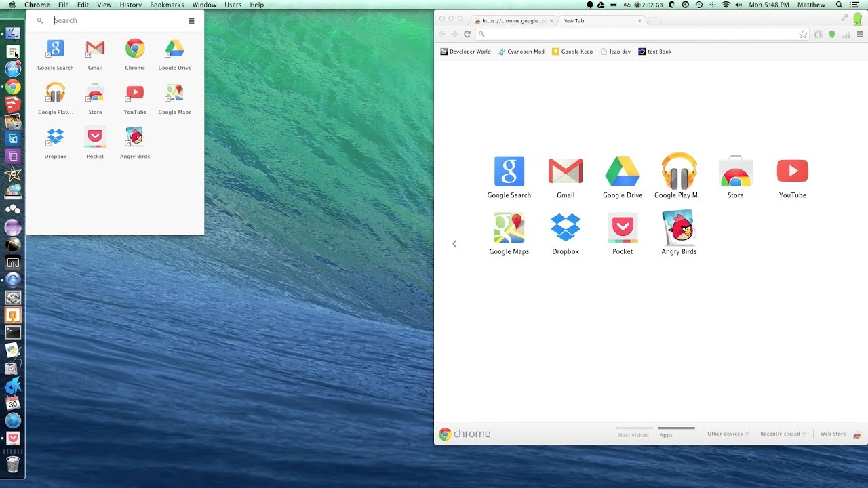Open the Store app in the launcher
Image resolution: width=868 pixels, height=488 pixels.
(95, 98)
